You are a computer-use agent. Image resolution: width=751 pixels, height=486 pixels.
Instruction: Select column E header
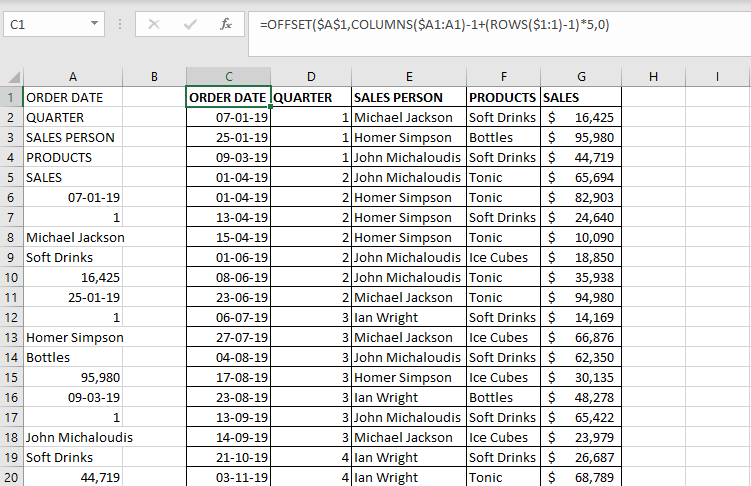(x=409, y=77)
